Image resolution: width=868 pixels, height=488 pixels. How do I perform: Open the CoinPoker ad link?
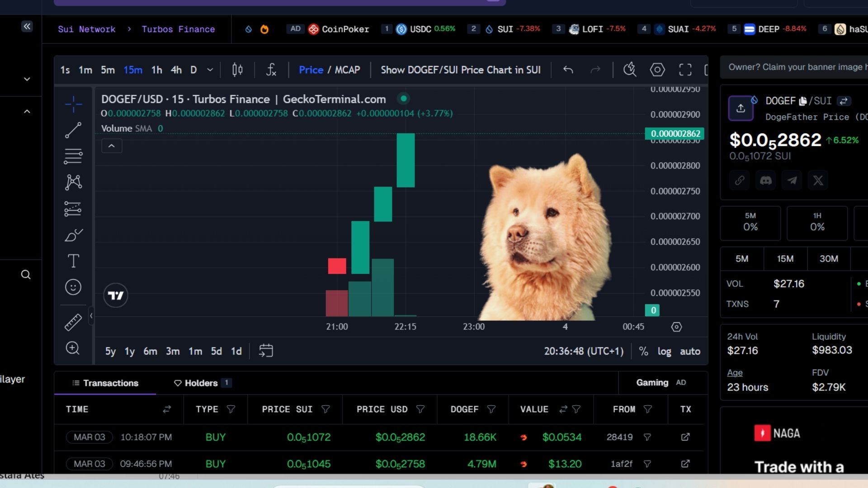339,29
